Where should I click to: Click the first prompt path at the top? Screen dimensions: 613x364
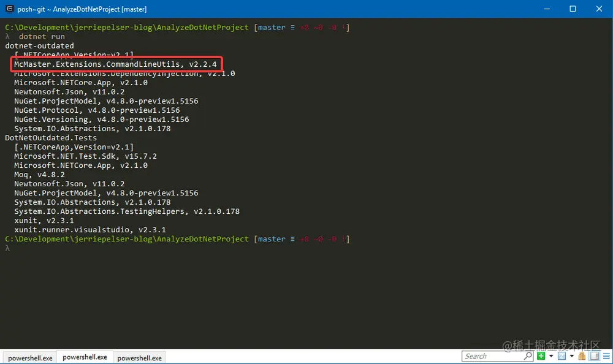coord(127,28)
